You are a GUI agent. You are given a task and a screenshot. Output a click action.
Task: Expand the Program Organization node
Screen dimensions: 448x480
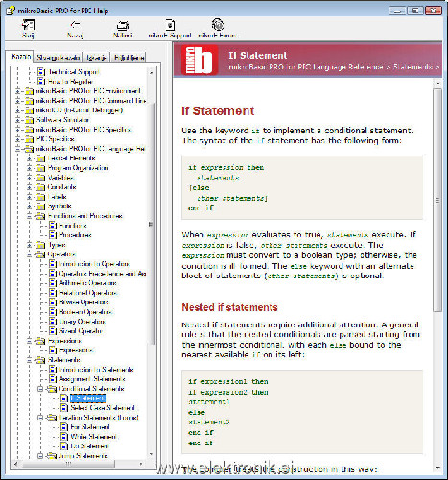(x=30, y=168)
